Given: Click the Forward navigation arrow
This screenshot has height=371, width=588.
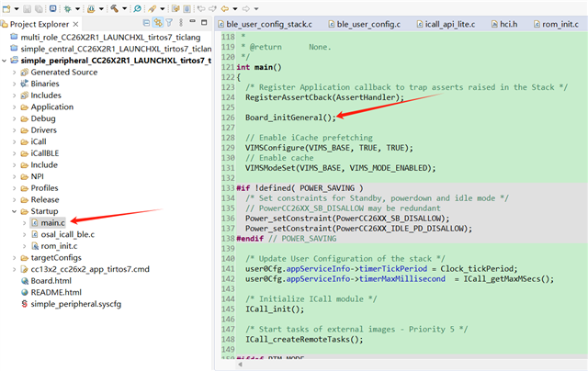Looking at the screenshot, I should (x=246, y=8).
